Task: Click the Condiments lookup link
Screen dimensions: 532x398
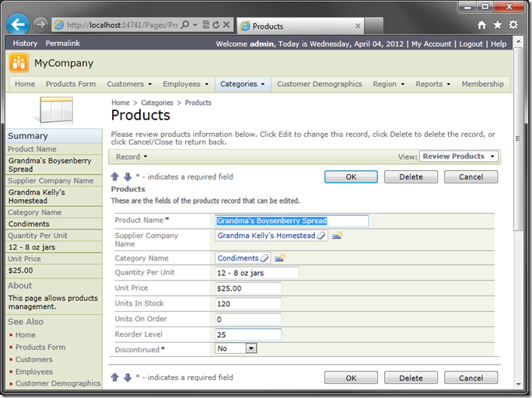Action: 238,258
